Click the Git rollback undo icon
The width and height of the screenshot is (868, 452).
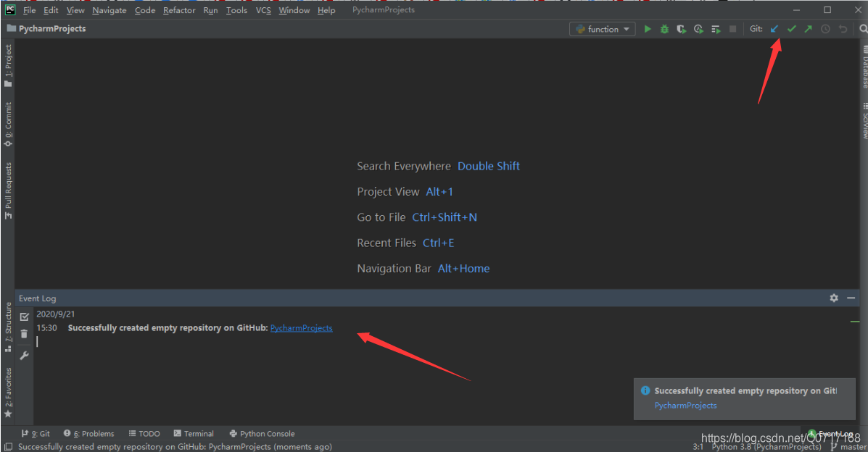coord(843,29)
